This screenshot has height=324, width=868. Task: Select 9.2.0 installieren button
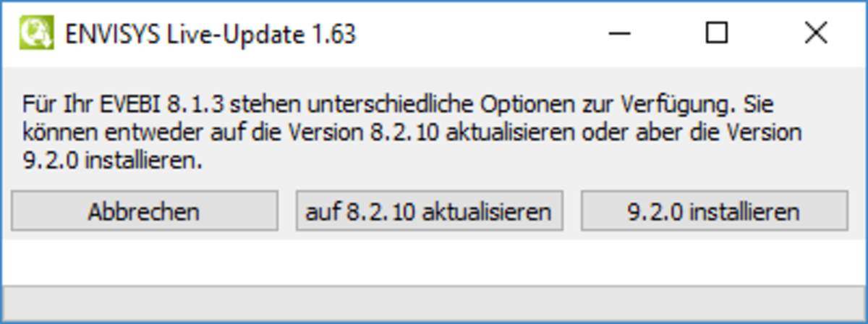(x=714, y=211)
